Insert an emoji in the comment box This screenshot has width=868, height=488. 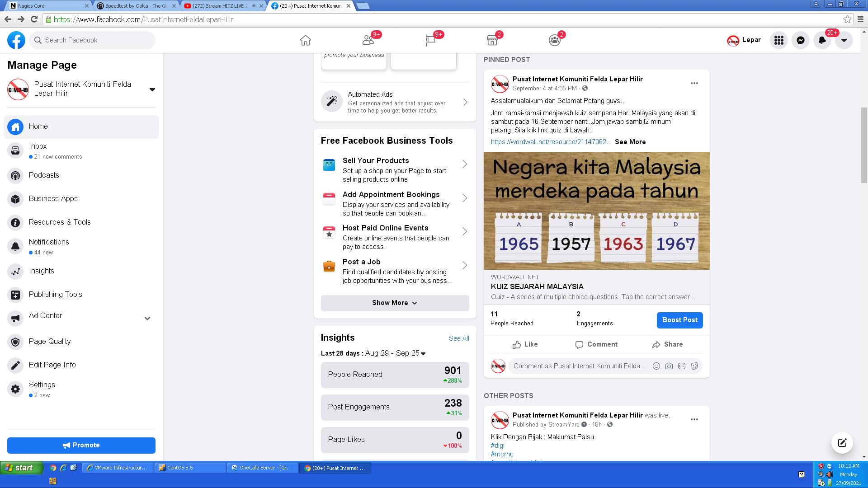point(656,366)
